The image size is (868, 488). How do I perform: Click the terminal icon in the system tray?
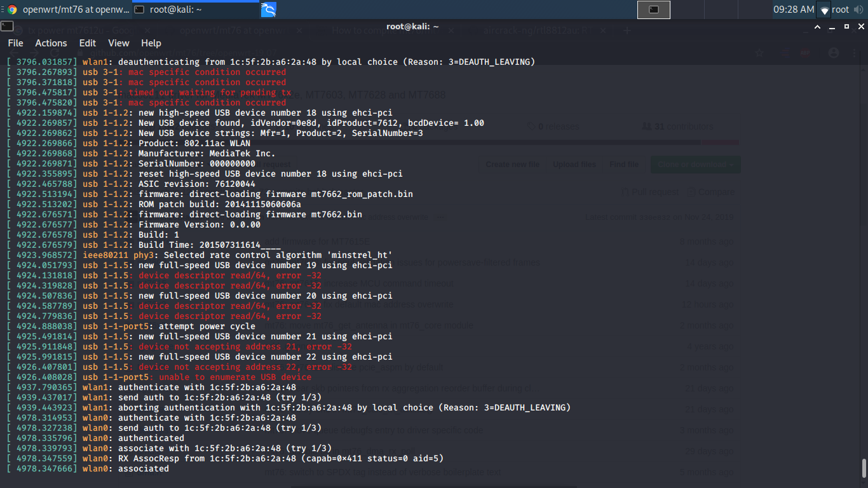click(x=654, y=10)
